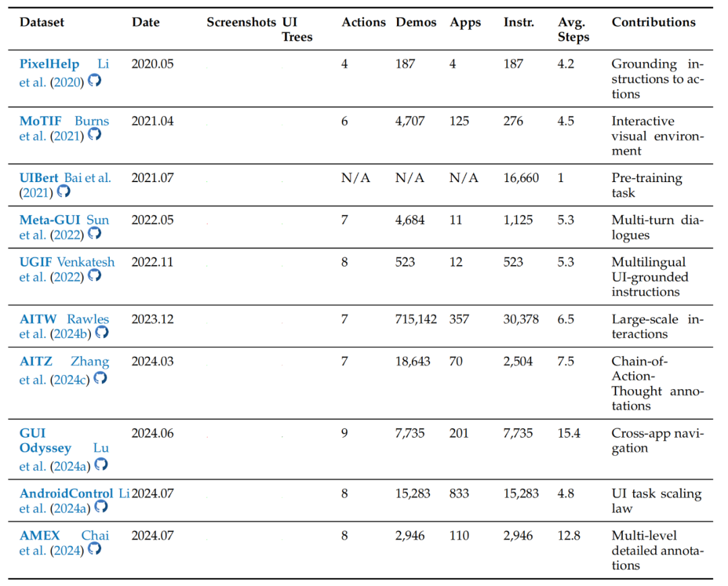
Task: Open the GitHub icon for AITZ
Action: click(100, 378)
